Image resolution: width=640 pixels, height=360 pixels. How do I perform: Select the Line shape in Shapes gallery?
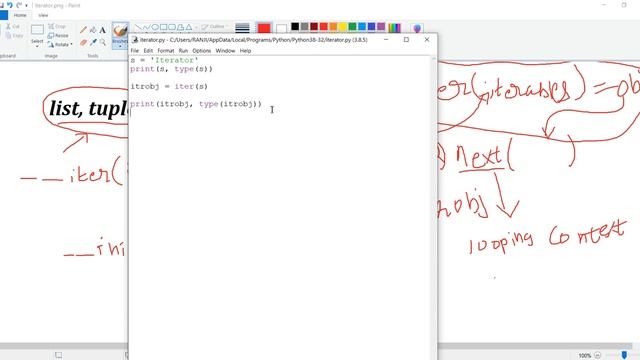pos(138,27)
